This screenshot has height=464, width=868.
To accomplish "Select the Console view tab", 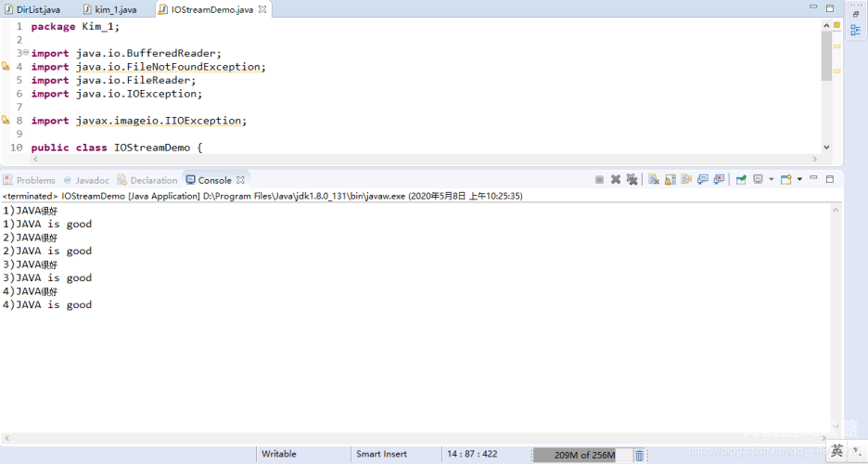I will coord(209,180).
